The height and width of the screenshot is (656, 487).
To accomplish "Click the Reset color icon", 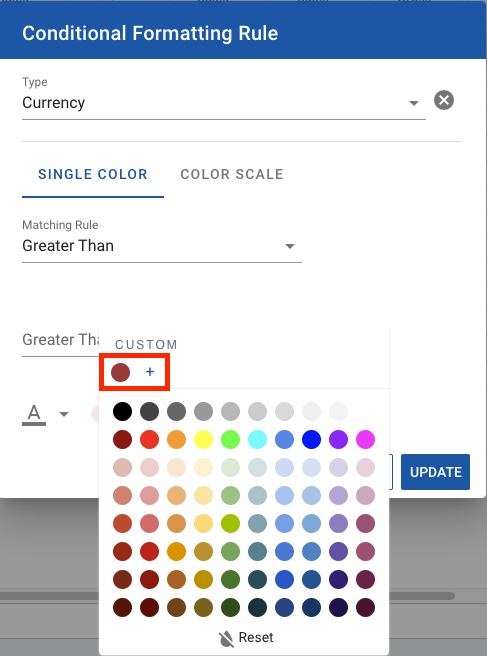I will pyautogui.click(x=226, y=638).
